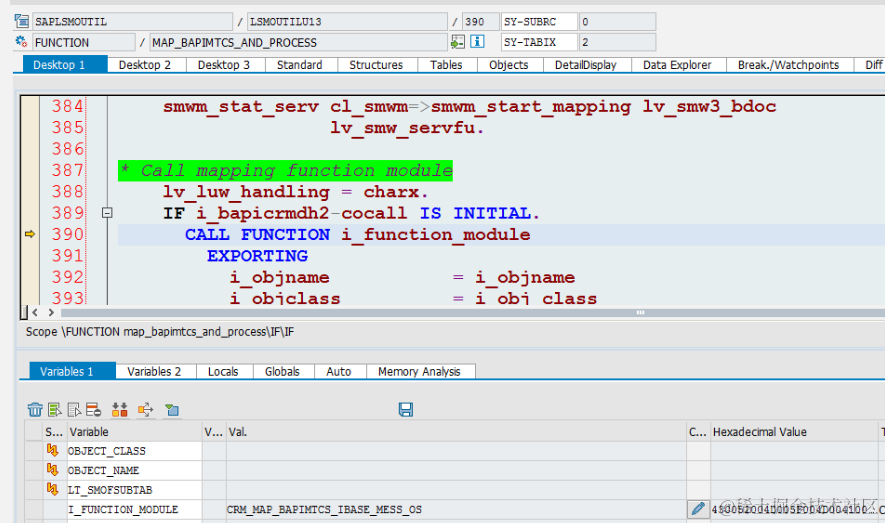Select the Variables 2 tab
Image resolution: width=885 pixels, height=523 pixels.
[x=154, y=371]
